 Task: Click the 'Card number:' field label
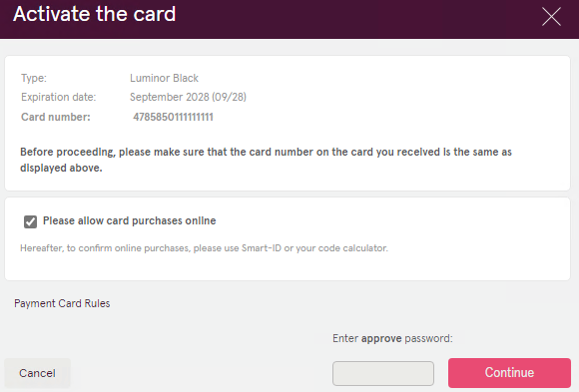coord(55,117)
